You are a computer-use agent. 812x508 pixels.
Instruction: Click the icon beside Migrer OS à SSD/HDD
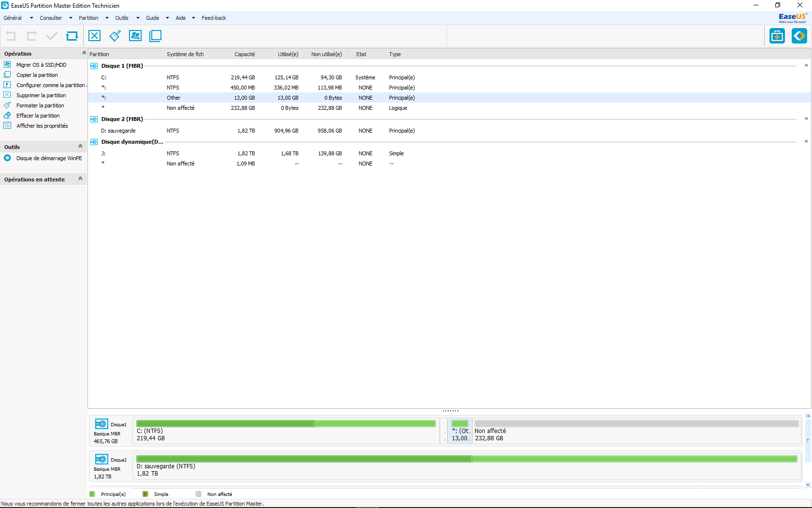(x=7, y=64)
